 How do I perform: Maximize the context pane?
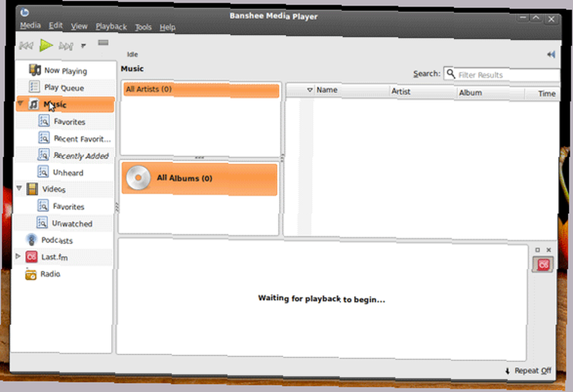tap(537, 250)
